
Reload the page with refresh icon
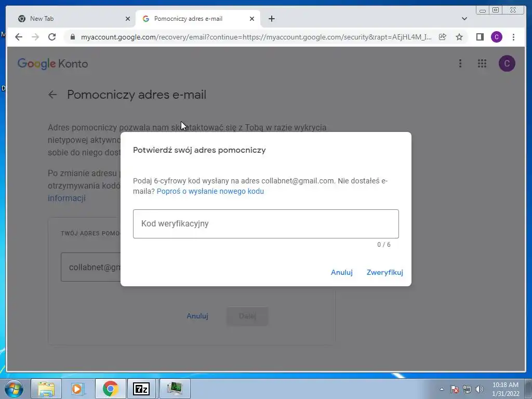click(x=52, y=37)
